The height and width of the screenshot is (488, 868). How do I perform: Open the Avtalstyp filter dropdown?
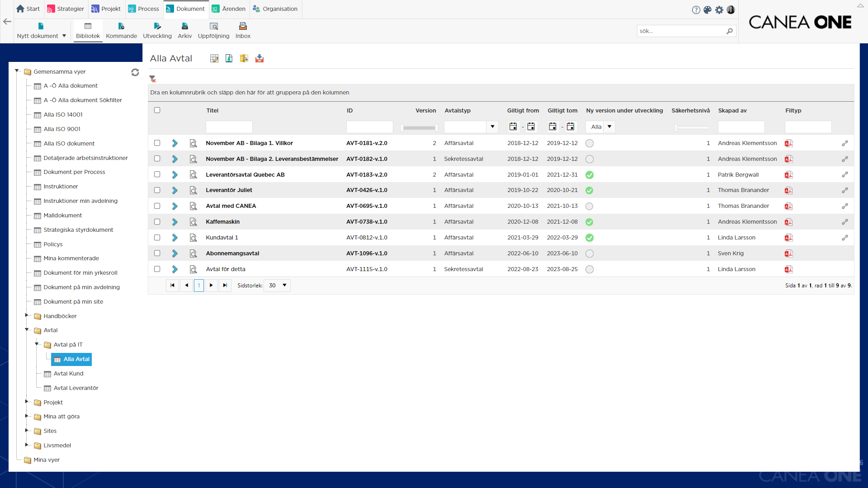pyautogui.click(x=492, y=127)
